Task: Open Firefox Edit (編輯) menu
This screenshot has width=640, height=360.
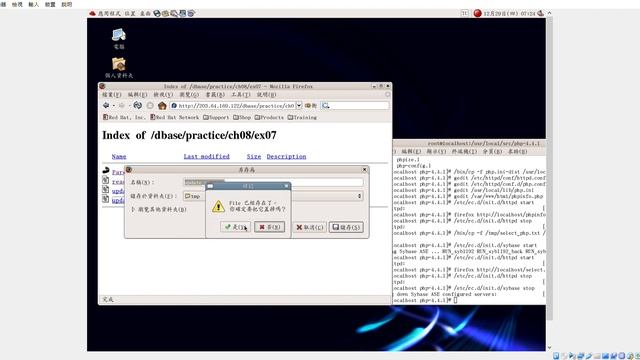Action: [138, 95]
